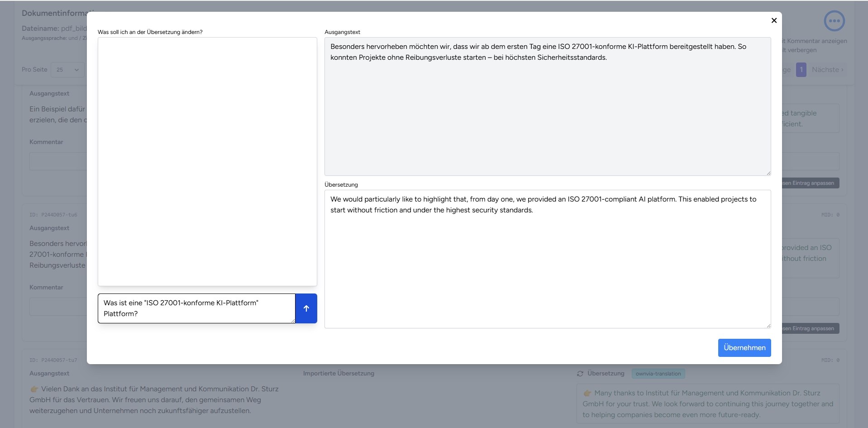Click the ownvia-translation badge
868x428 pixels.
pos(658,374)
